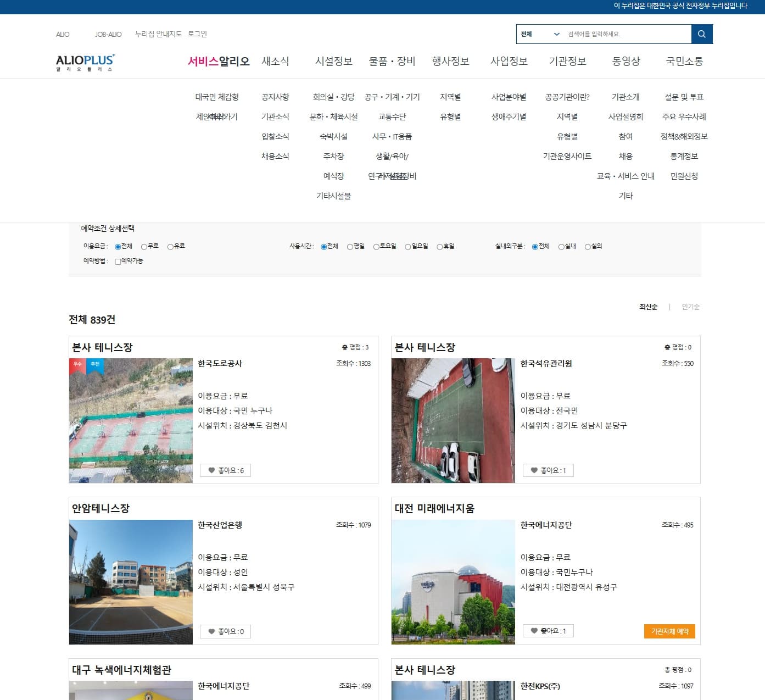Open 교통수단 submenu item

392,116
